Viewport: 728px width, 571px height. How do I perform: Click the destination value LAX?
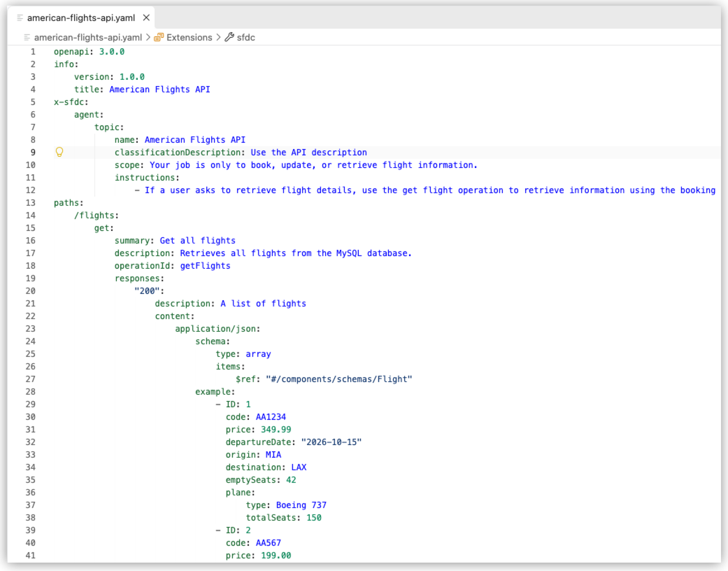(299, 467)
